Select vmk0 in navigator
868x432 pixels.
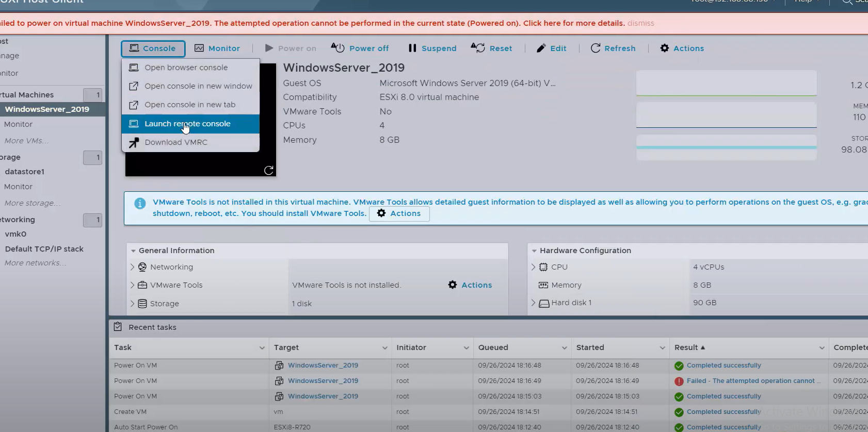coord(15,234)
